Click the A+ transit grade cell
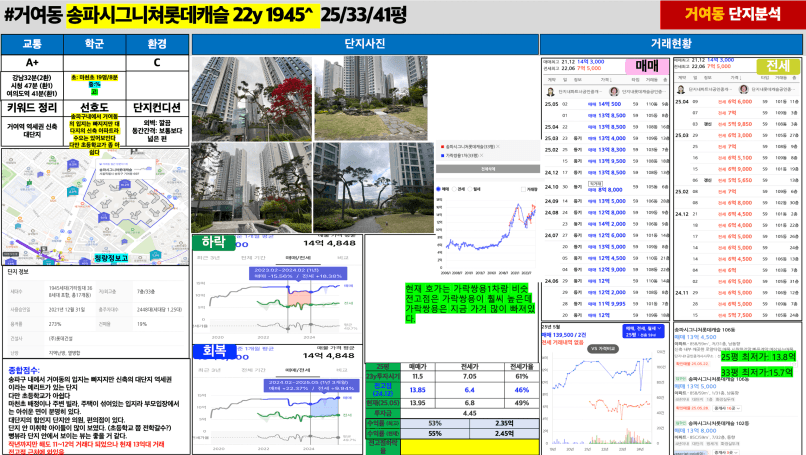Viewport: 806px width, 455px height. (x=32, y=63)
